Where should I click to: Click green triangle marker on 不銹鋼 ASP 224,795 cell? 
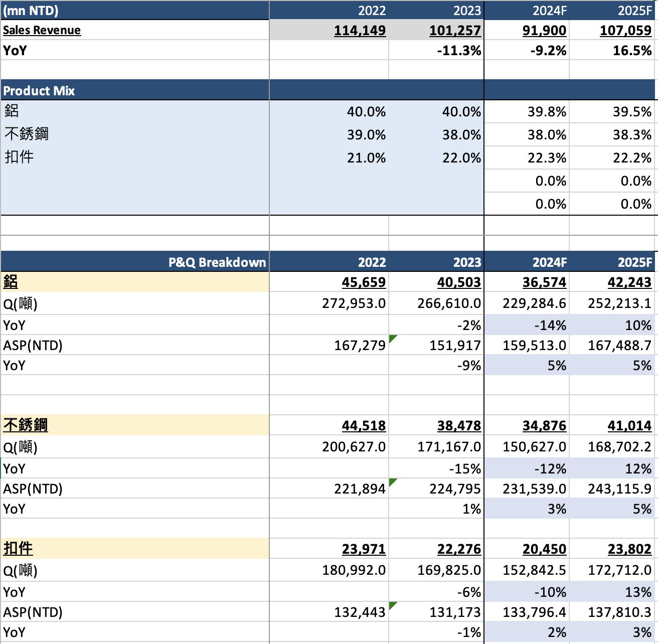coord(392,481)
